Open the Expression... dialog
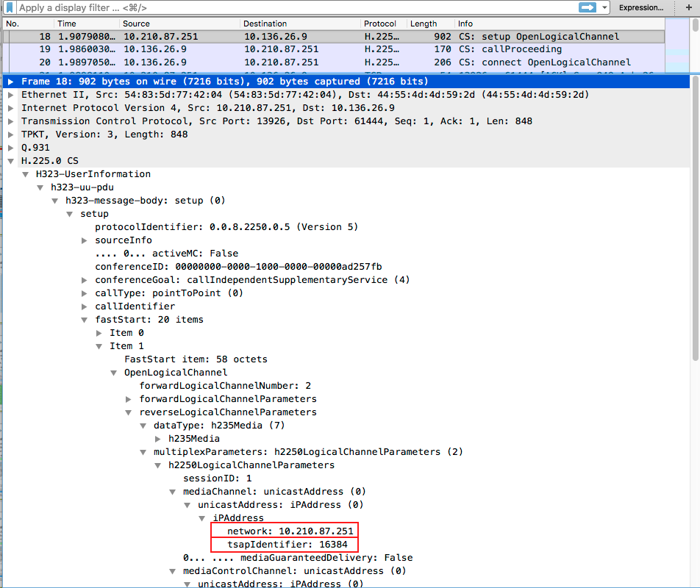This screenshot has width=700, height=588. pyautogui.click(x=641, y=7)
